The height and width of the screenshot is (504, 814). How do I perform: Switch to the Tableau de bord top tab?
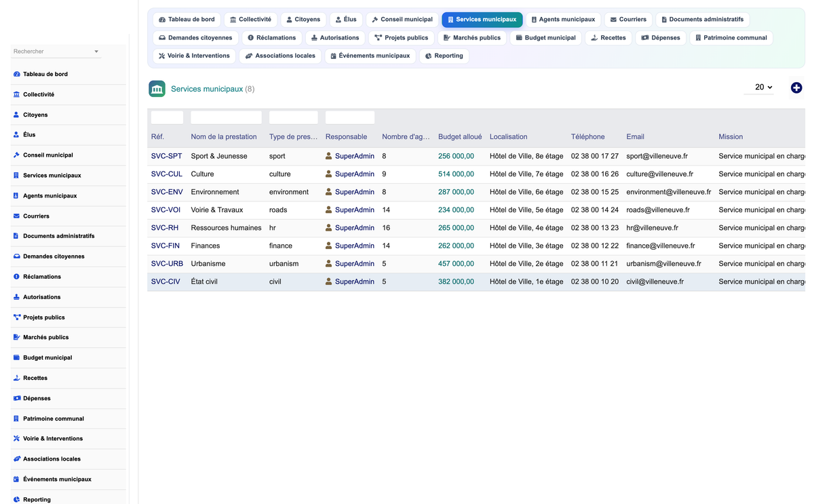coord(187,20)
